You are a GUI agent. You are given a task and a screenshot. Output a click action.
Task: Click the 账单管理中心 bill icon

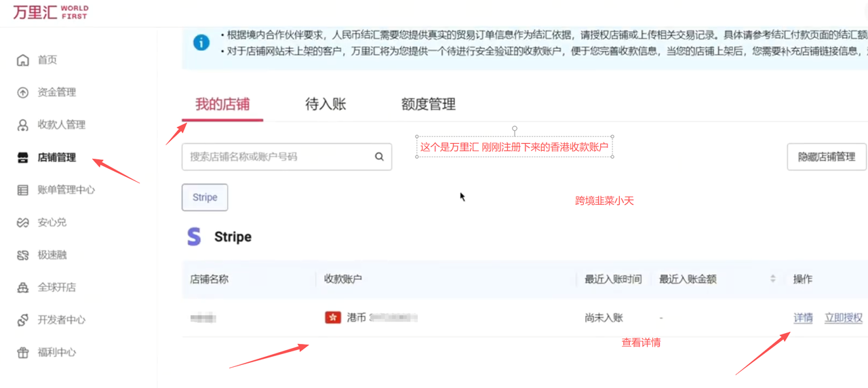coord(23,191)
